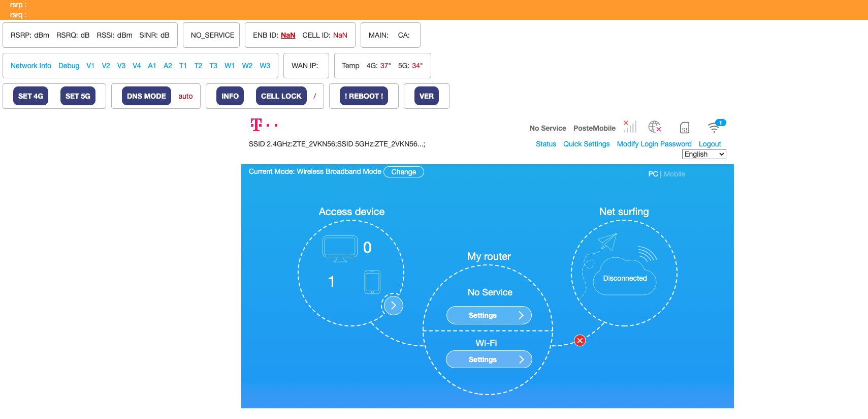868x419 pixels.
Task: Go to the Status page
Action: tap(545, 144)
